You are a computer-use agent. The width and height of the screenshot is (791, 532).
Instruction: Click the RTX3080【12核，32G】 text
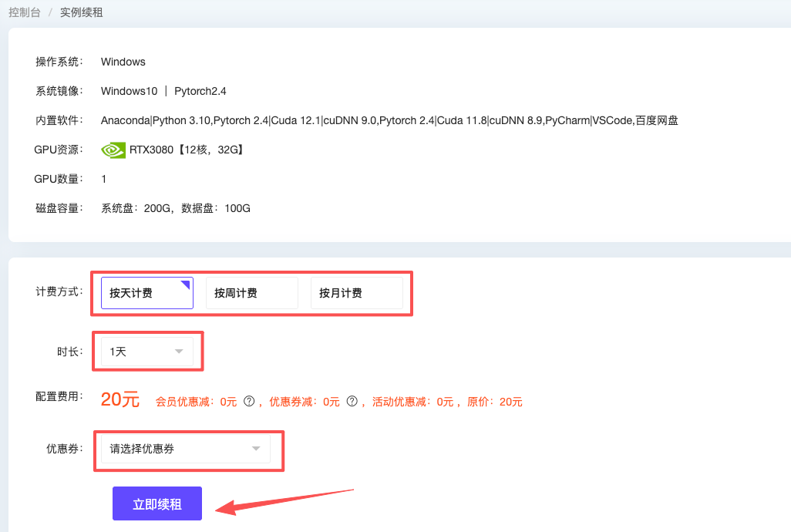187,150
